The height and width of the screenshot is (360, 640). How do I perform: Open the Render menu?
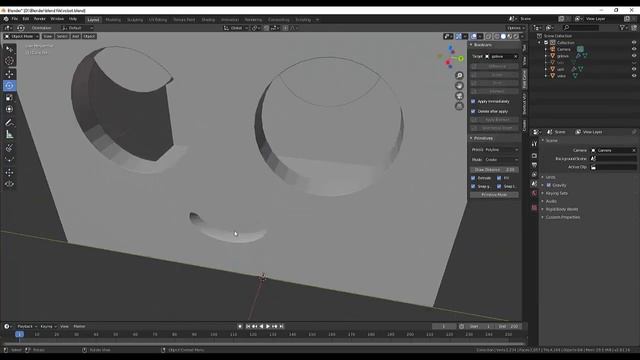click(40, 19)
